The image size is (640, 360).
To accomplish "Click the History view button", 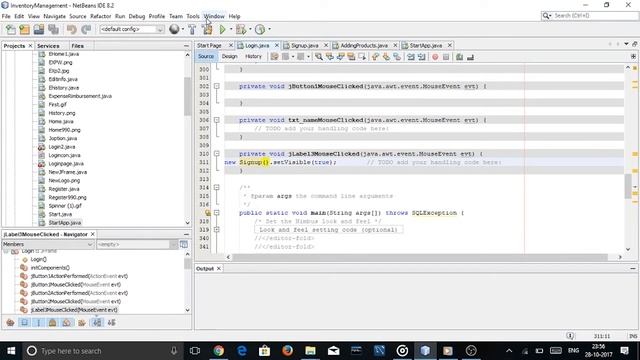I will click(x=253, y=56).
